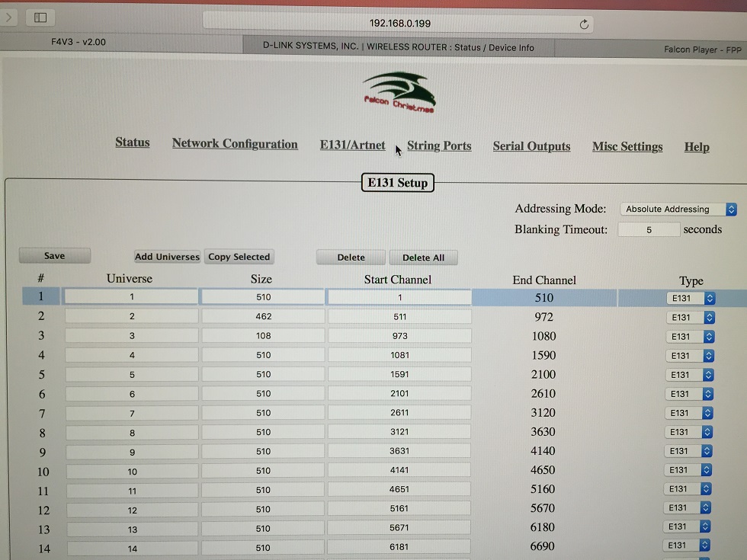Go to Network Configuration page
Image resolution: width=747 pixels, height=560 pixels.
coord(235,144)
